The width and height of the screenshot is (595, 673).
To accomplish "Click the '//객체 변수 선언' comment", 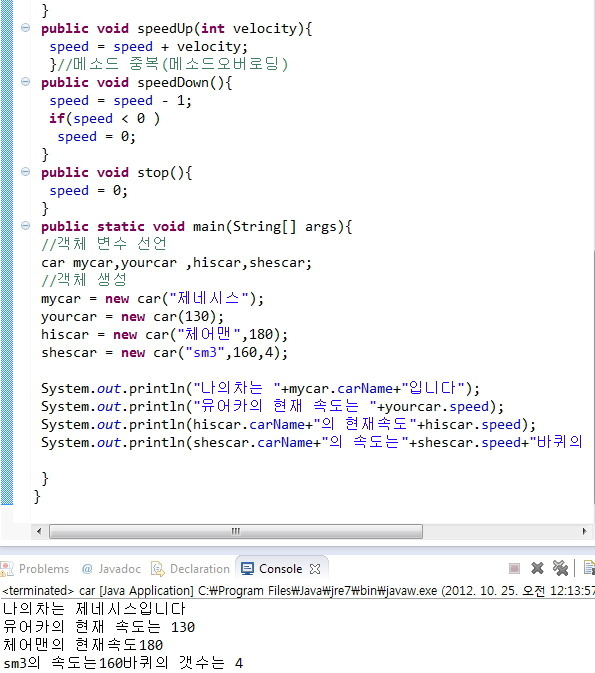I will (104, 244).
